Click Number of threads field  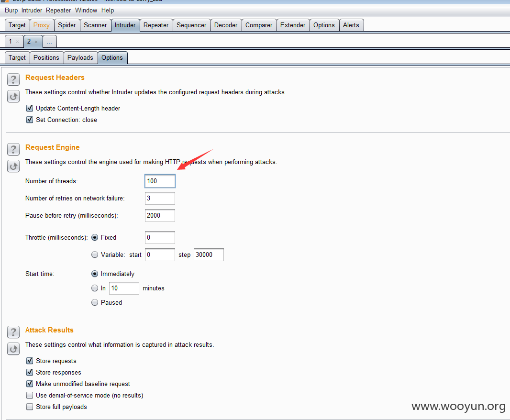[x=160, y=181]
